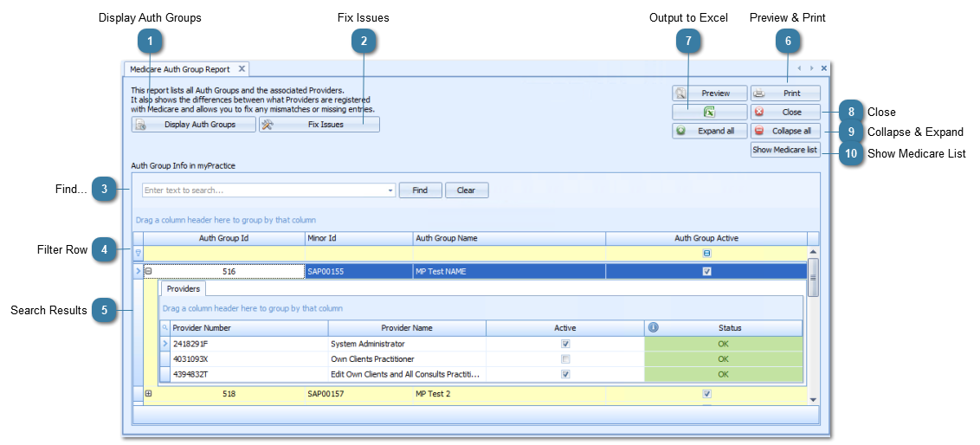Click the filter row funnel icon
This screenshot has height=445, width=980.
(x=139, y=254)
